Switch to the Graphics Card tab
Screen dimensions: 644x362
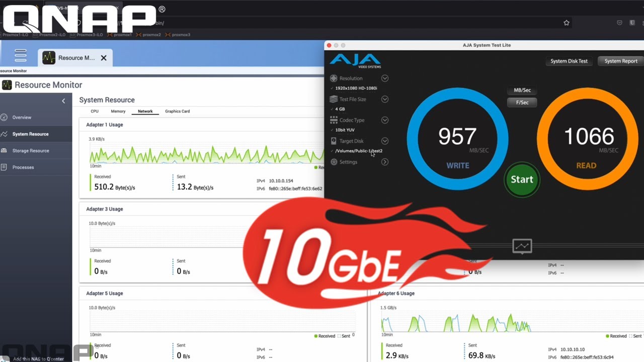(178, 111)
